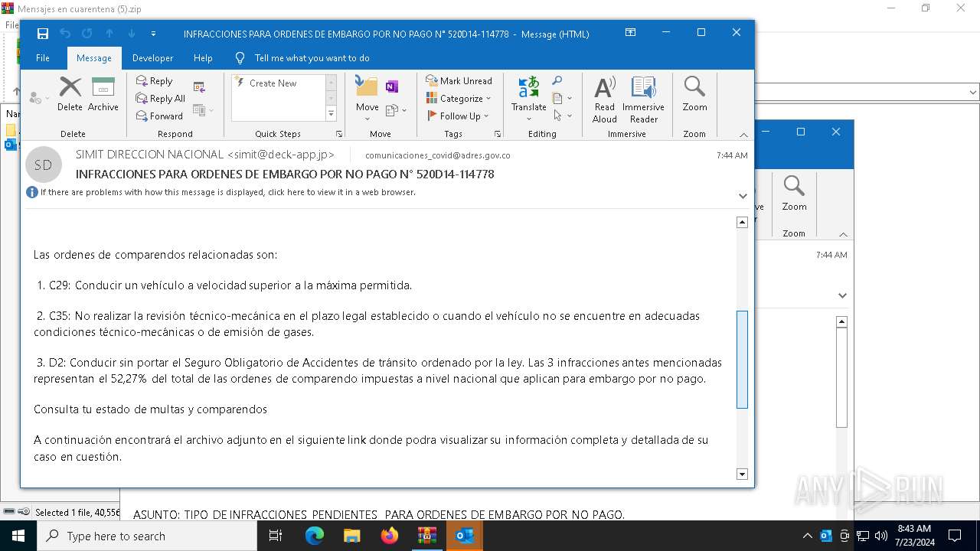Switch to the Developer tab
The image size is (980, 551).
(152, 58)
